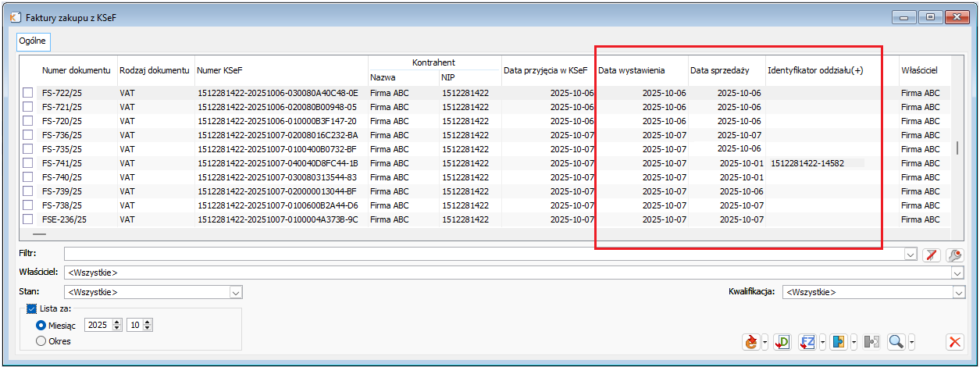Decrease the month 10 spinner value
The height and width of the screenshot is (367, 980).
coord(148,328)
